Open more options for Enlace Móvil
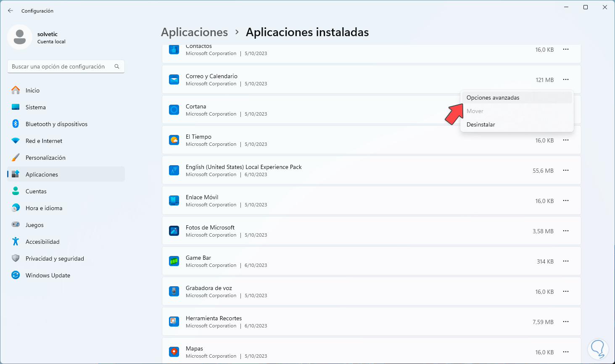Viewport: 615px width, 364px height. [x=566, y=200]
